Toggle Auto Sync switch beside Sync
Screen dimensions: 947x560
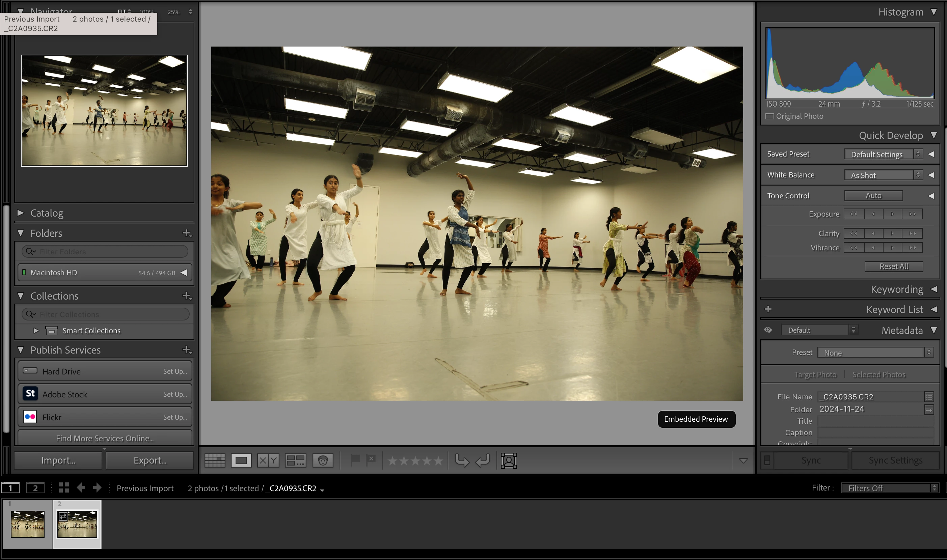pyautogui.click(x=767, y=460)
